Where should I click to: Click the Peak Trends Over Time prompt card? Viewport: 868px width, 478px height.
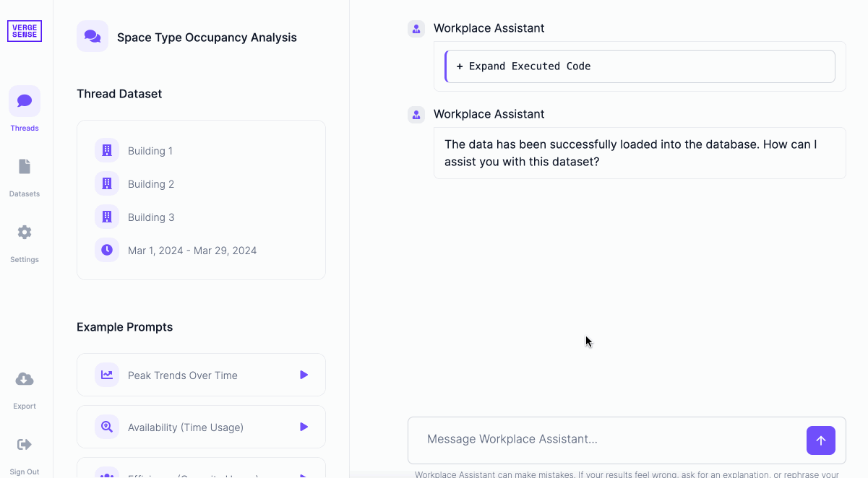[x=201, y=375]
